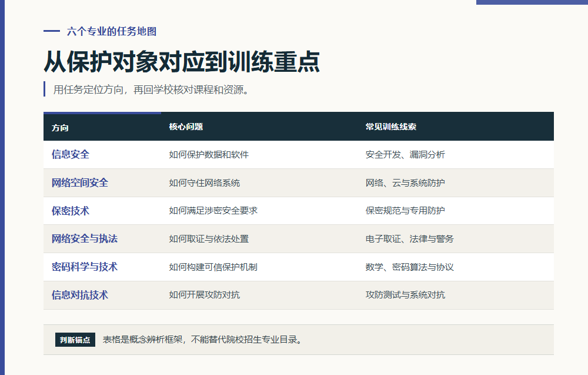Click the cell 如何取证与依法处置
The width and height of the screenshot is (588, 375).
209,239
